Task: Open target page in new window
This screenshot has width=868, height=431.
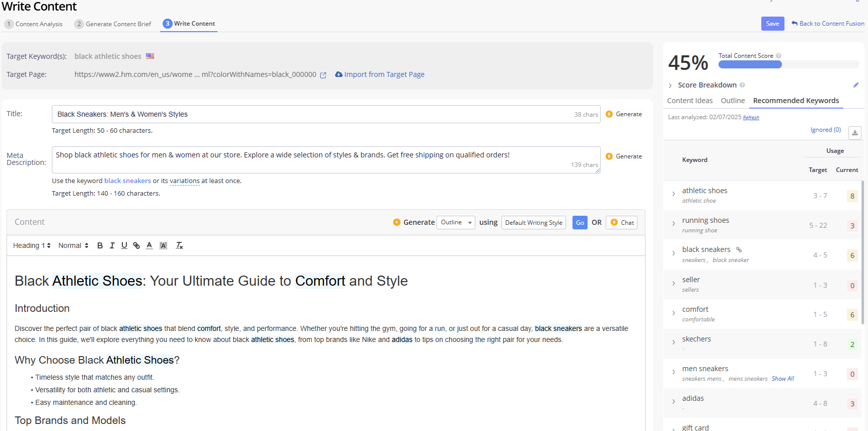Action: pyautogui.click(x=323, y=75)
